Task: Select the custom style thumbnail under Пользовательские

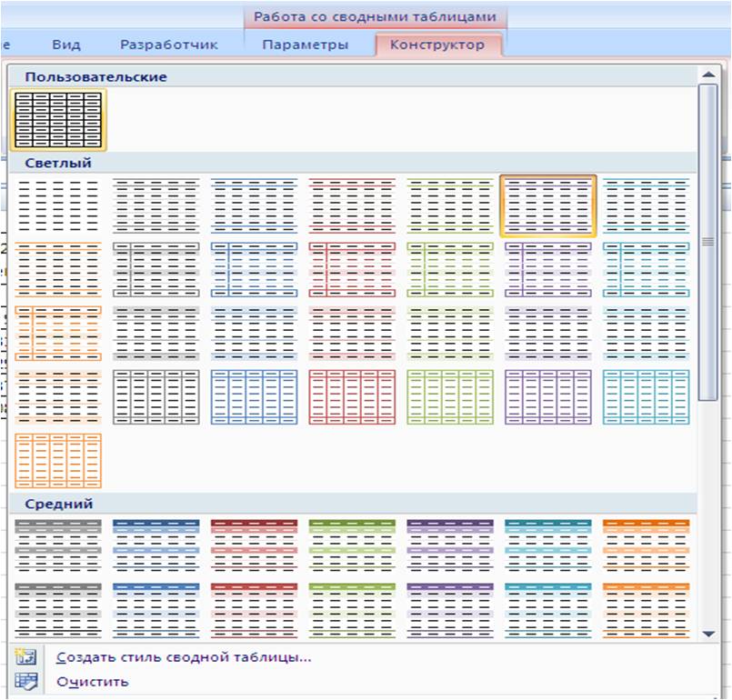Action: coord(58,119)
